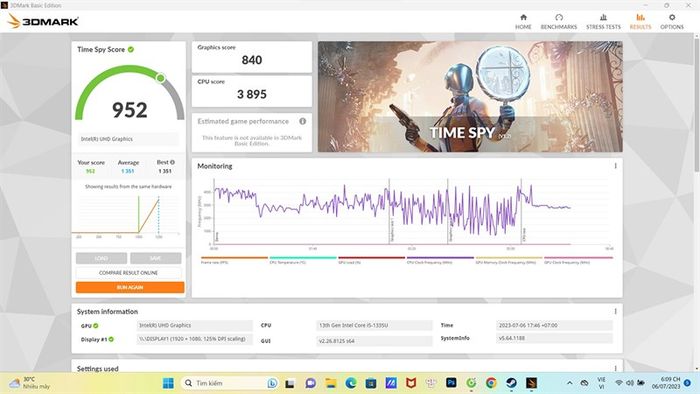Open the Monitoring panel three-dot menu
This screenshot has height=394, width=700.
coord(615,166)
